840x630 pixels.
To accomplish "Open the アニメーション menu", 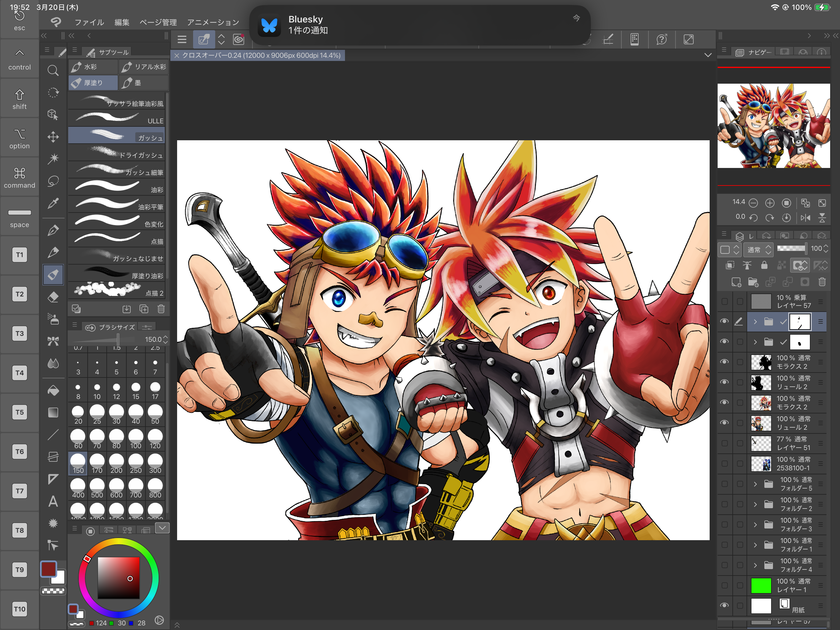I will coord(213,22).
